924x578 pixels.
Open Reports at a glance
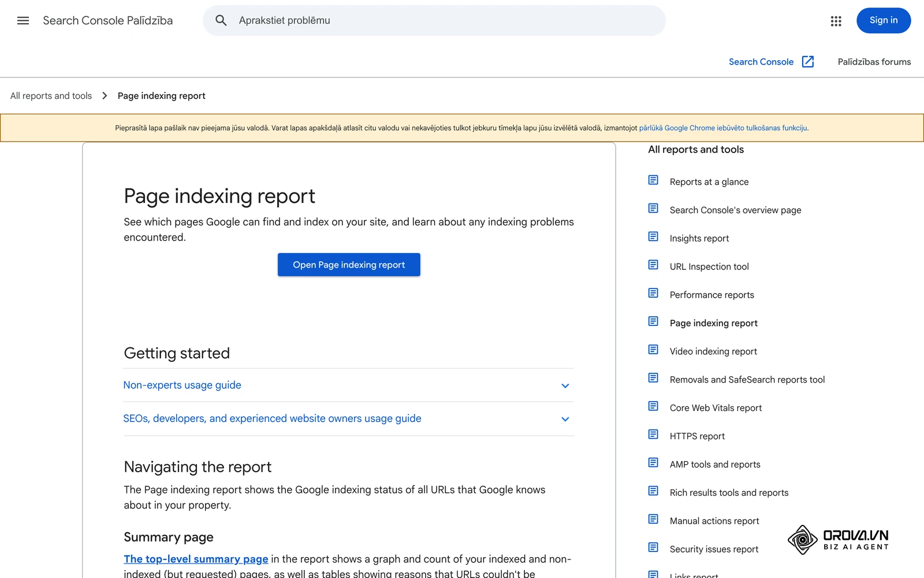tap(709, 182)
